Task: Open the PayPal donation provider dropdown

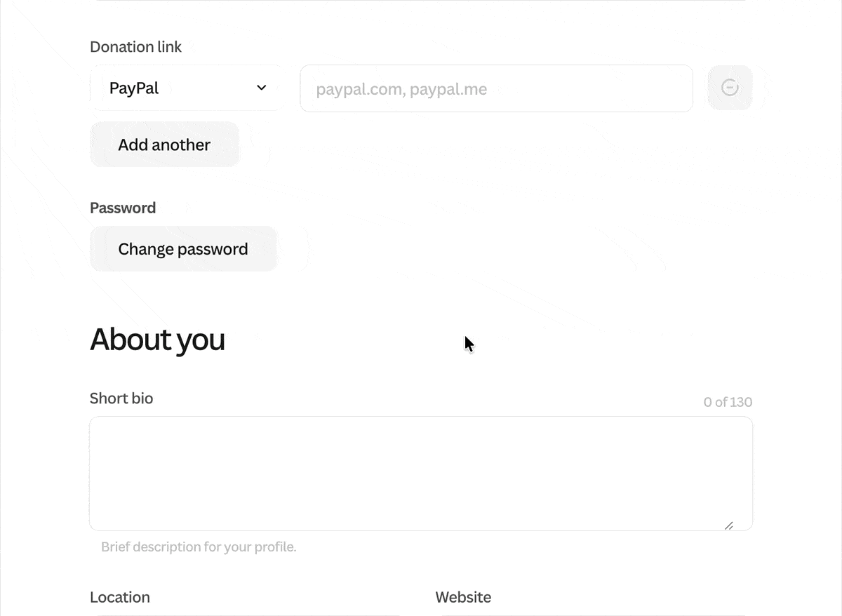Action: [x=186, y=88]
